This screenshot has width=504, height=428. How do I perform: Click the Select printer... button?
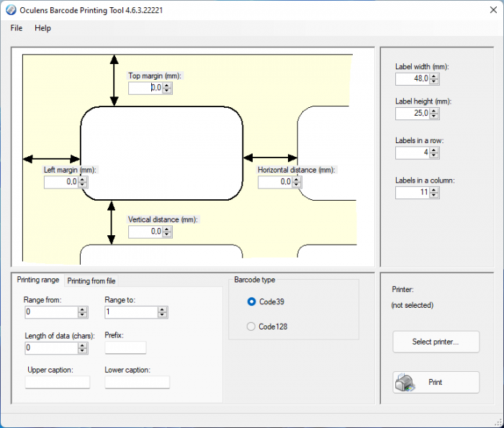pos(436,342)
